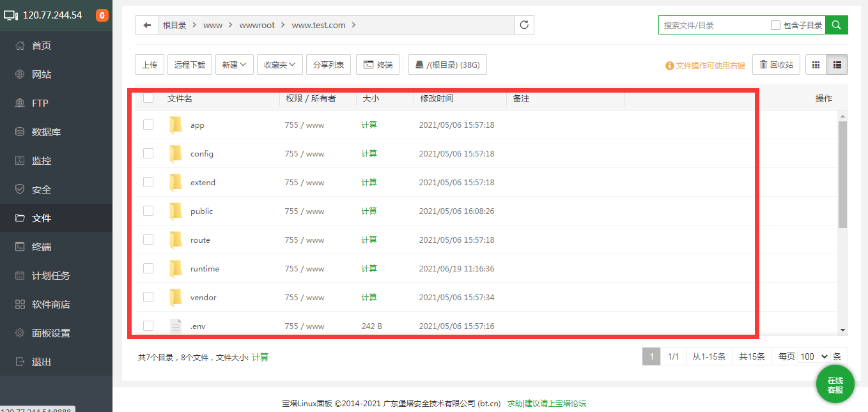Expand the 新建 new dropdown
The height and width of the screenshot is (412, 868).
tap(235, 65)
